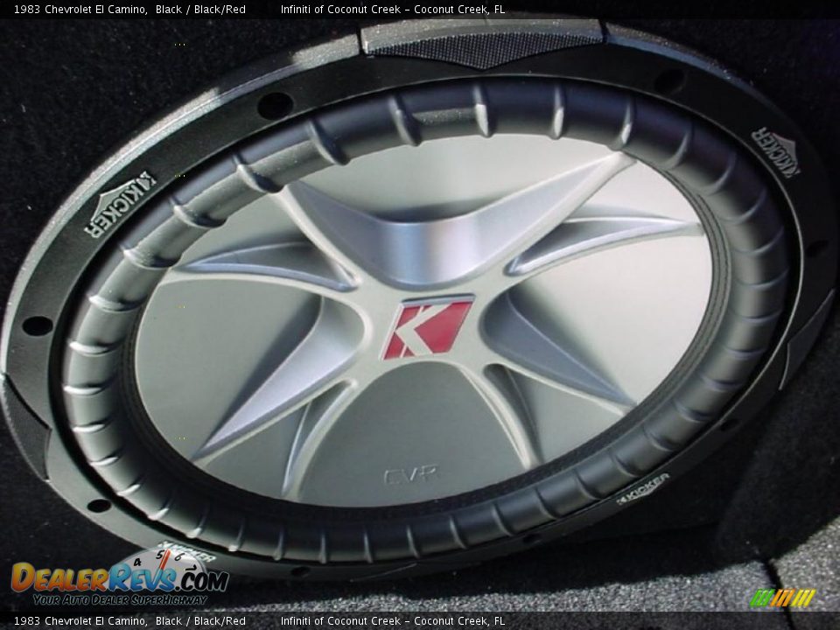Click the bottom caption 'Black / Black/Red'

(x=201, y=621)
